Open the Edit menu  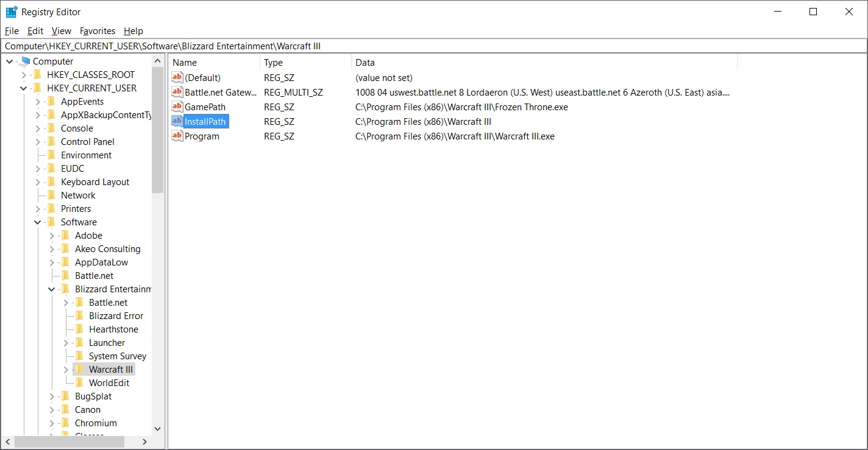[35, 30]
